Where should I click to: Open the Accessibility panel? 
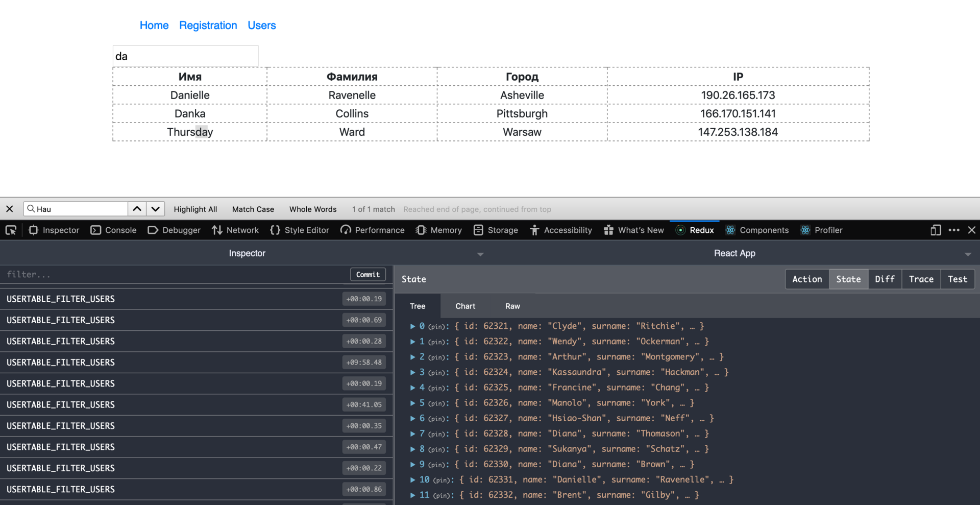click(561, 230)
